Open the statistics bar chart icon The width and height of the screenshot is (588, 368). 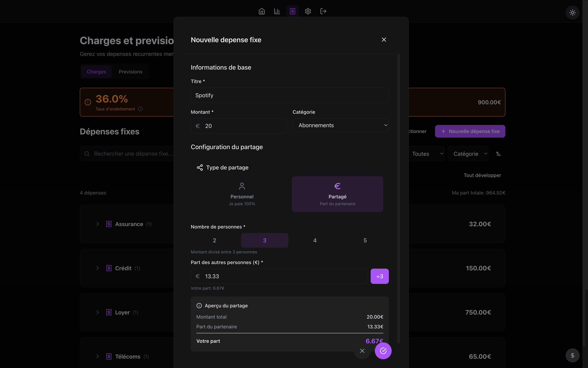[x=277, y=11]
